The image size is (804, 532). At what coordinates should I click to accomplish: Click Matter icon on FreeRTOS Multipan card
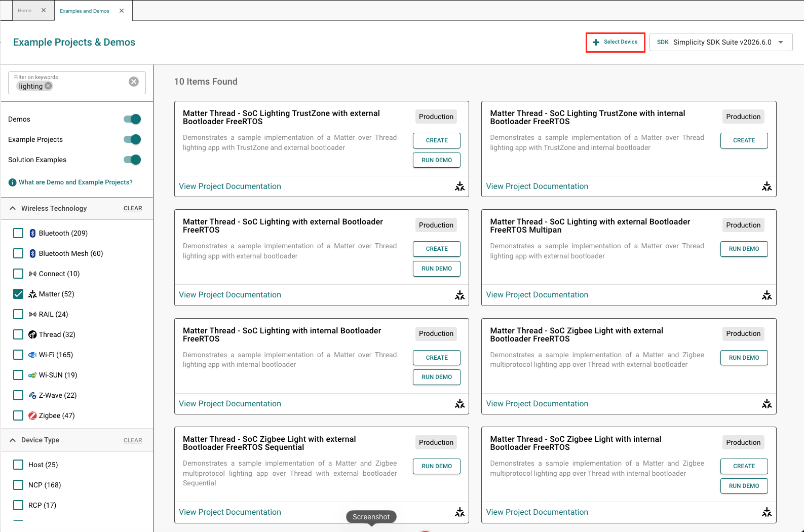tap(767, 295)
